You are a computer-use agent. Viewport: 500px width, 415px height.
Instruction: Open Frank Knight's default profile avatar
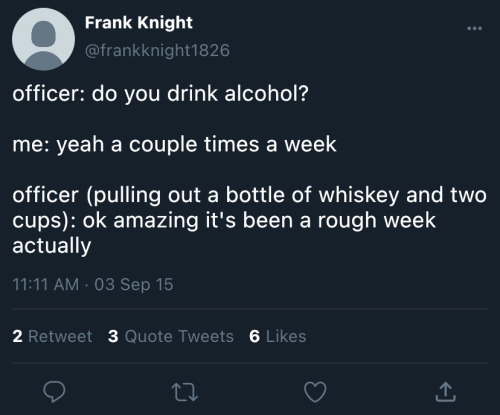[x=43, y=39]
